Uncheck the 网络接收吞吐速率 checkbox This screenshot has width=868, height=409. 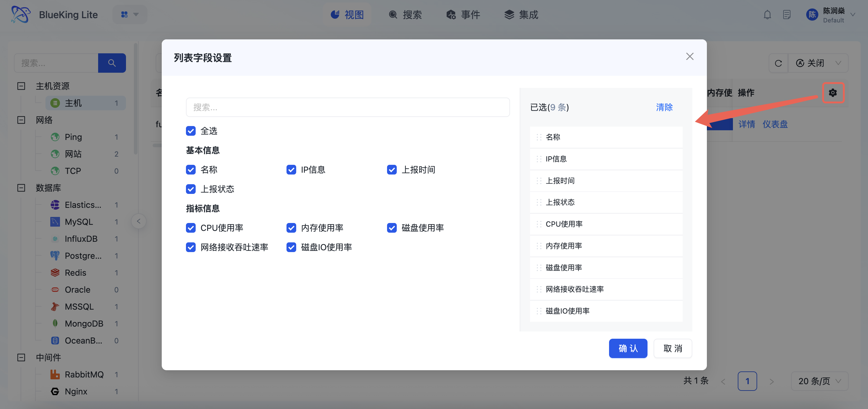click(x=191, y=248)
